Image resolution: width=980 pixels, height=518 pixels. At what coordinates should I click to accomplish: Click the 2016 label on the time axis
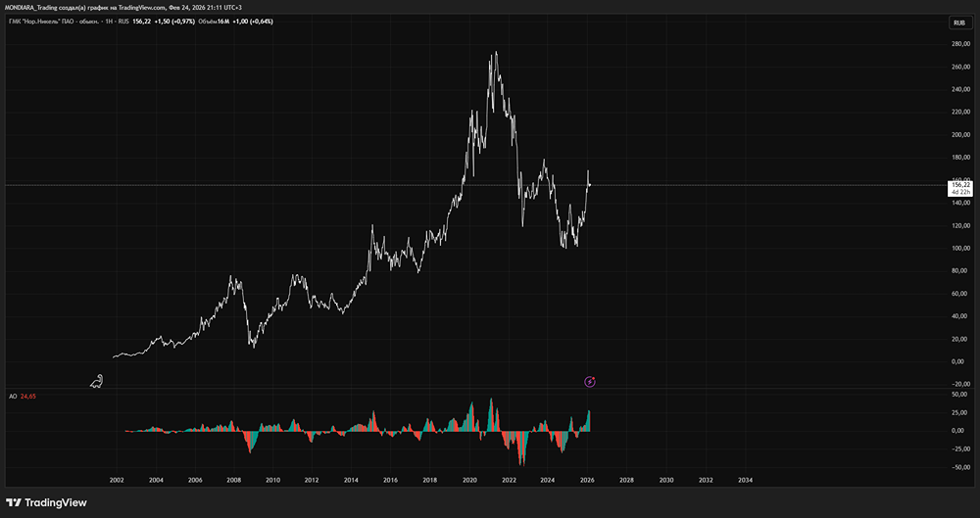tap(391, 481)
